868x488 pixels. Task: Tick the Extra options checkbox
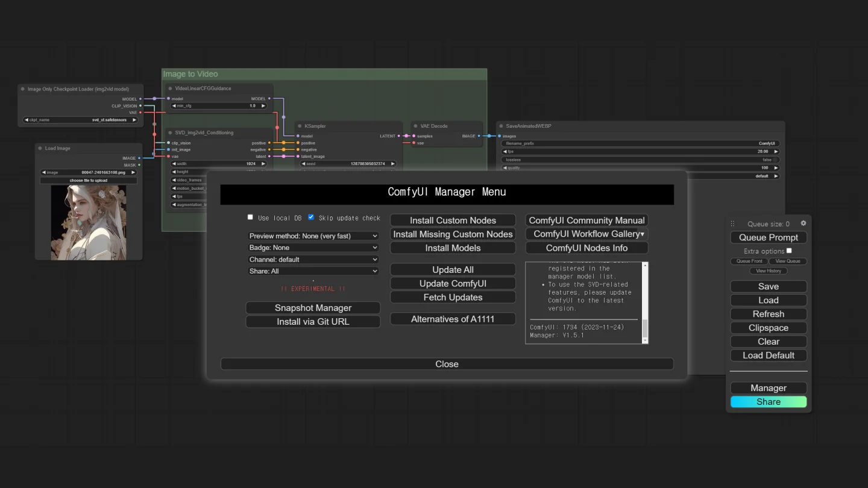[789, 251]
